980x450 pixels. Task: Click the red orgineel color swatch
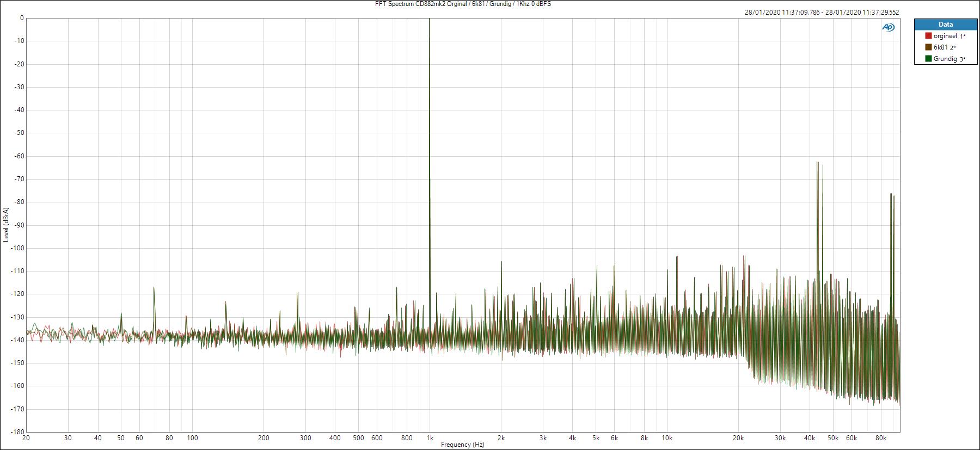click(x=928, y=36)
